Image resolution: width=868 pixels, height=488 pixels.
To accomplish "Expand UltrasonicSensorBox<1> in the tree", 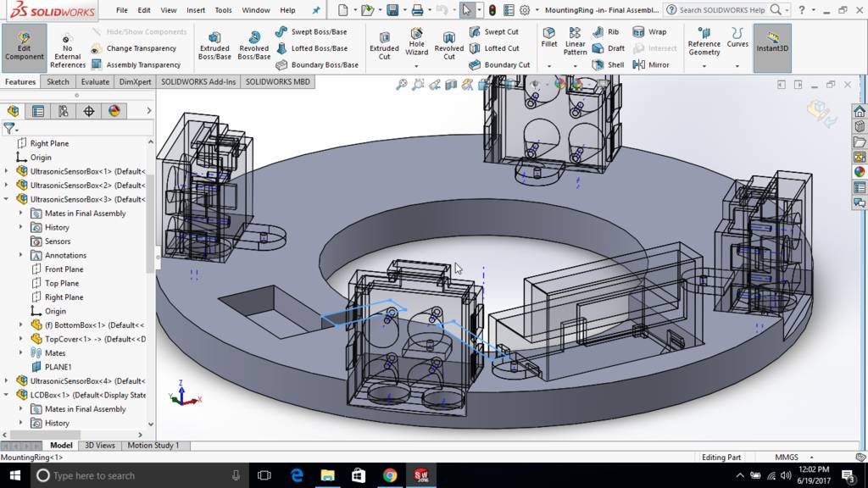I will [x=7, y=171].
